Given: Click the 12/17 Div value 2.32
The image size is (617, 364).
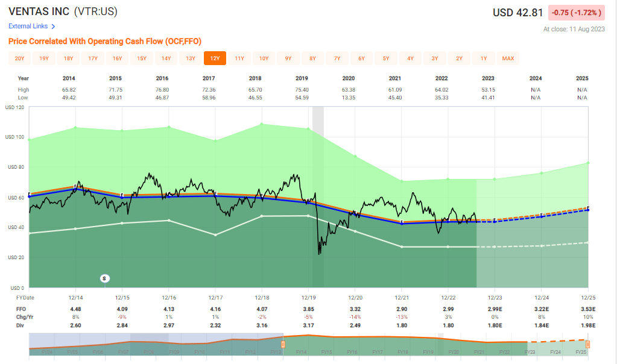Looking at the screenshot, I should coord(216,325).
